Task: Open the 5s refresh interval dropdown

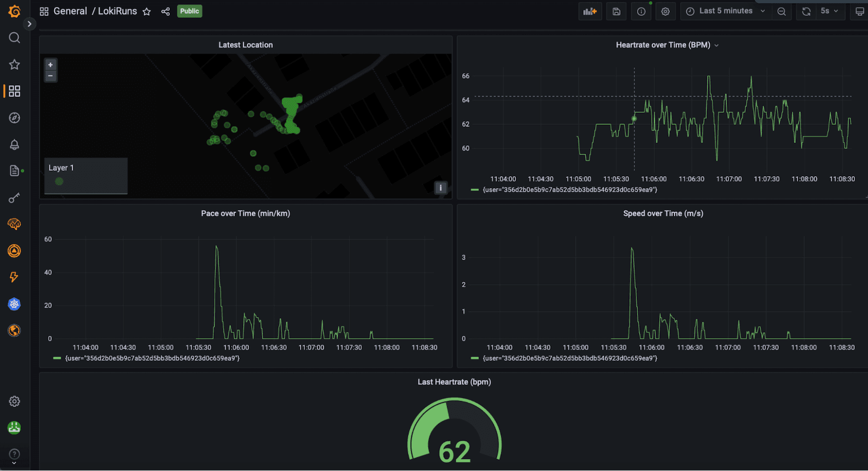Action: [x=829, y=11]
